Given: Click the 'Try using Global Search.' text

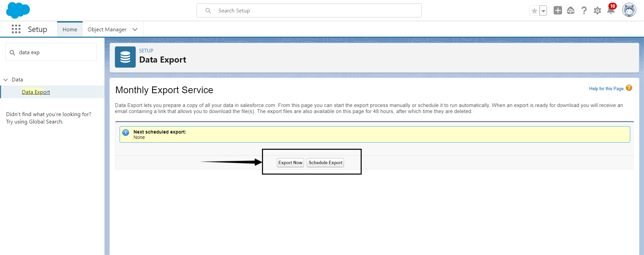Looking at the screenshot, I should pos(35,122).
